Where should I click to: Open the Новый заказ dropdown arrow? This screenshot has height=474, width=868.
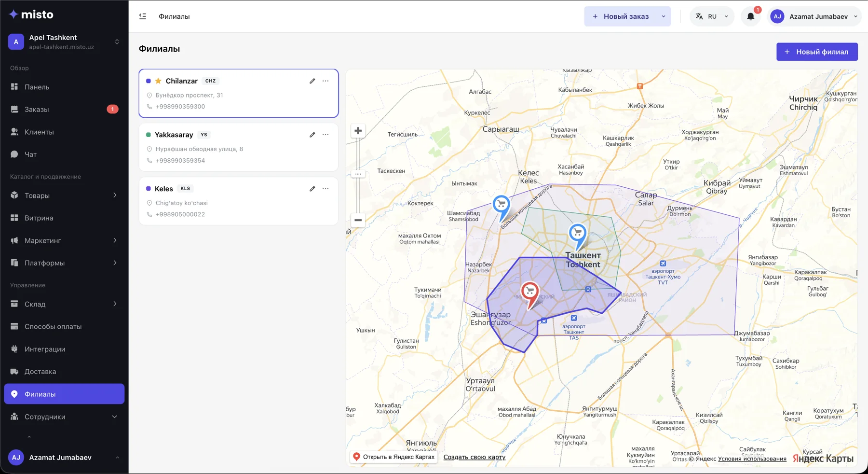664,16
